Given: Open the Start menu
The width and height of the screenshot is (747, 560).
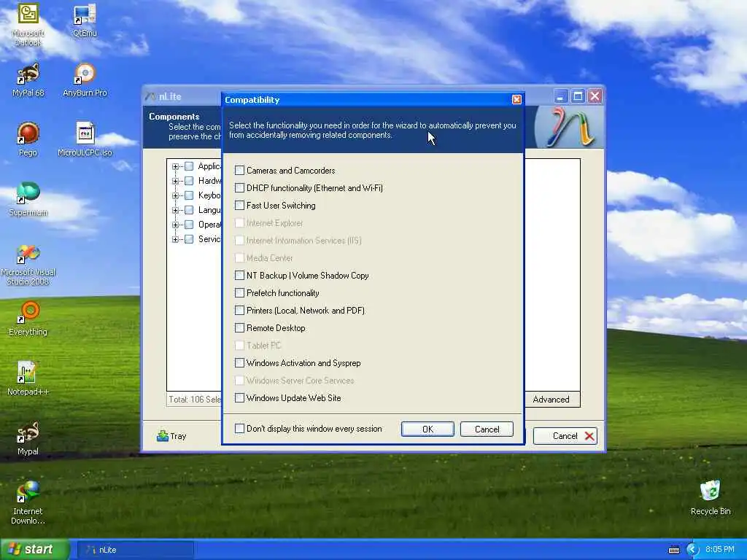Looking at the screenshot, I should click(35, 550).
